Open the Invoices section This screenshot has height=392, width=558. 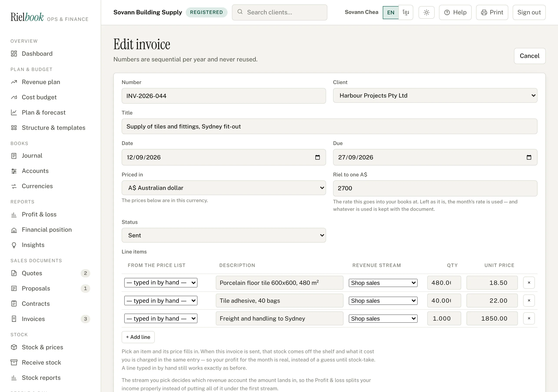point(50,319)
